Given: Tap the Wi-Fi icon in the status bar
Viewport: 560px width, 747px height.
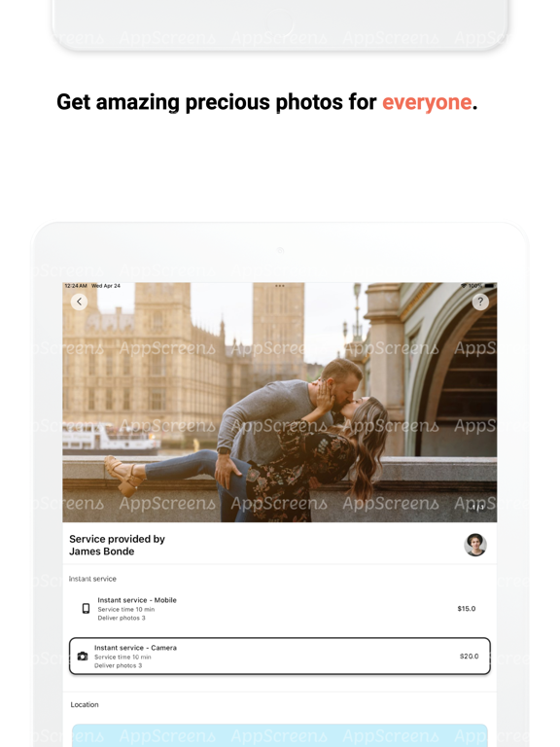Looking at the screenshot, I should pyautogui.click(x=464, y=286).
